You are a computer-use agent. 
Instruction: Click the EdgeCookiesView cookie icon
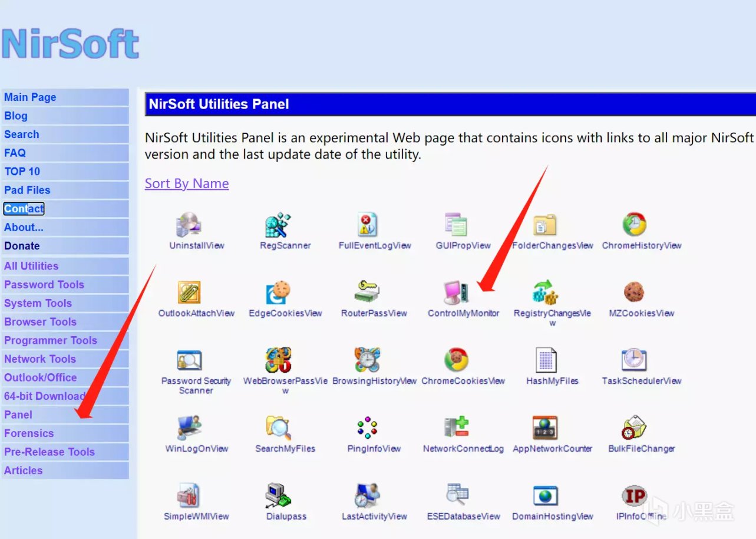pyautogui.click(x=278, y=292)
